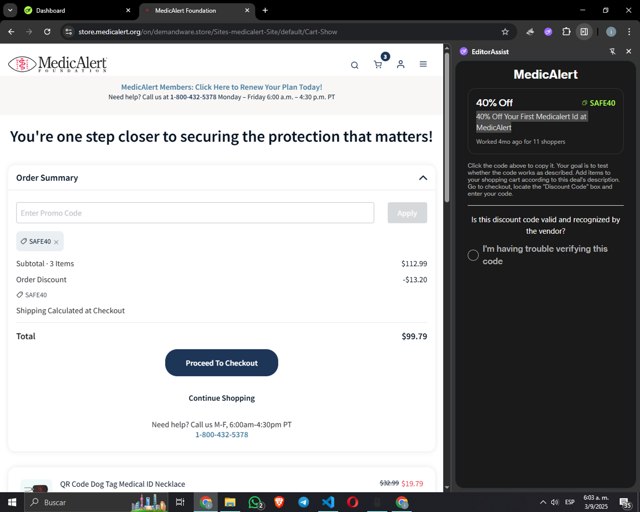Reload the current page
This screenshot has height=512, width=640.
click(47, 32)
